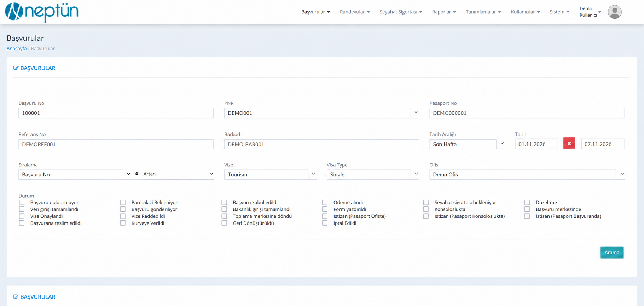This screenshot has height=306, width=644.
Task: Select the Ödeme alındı checkbox
Action: click(x=325, y=202)
